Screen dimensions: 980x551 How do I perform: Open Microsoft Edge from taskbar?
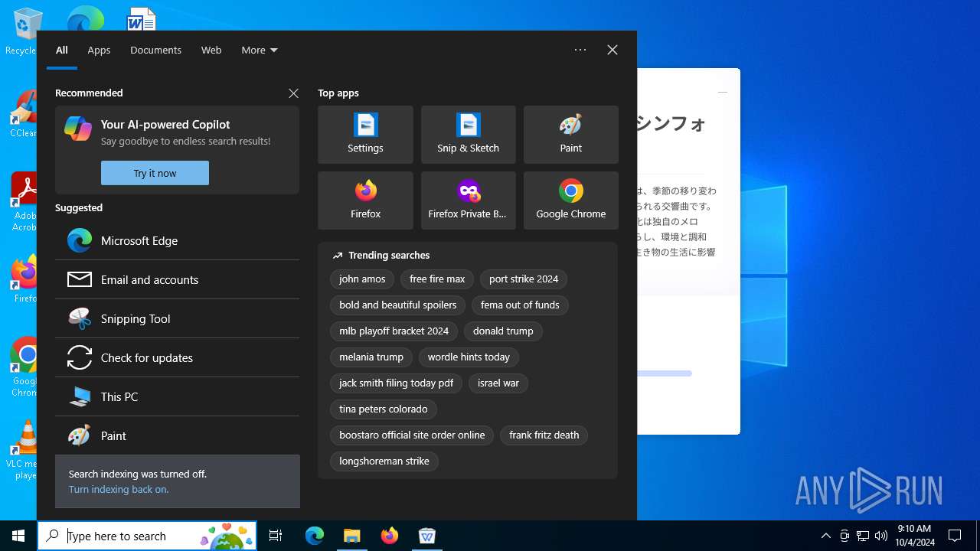coord(315,536)
